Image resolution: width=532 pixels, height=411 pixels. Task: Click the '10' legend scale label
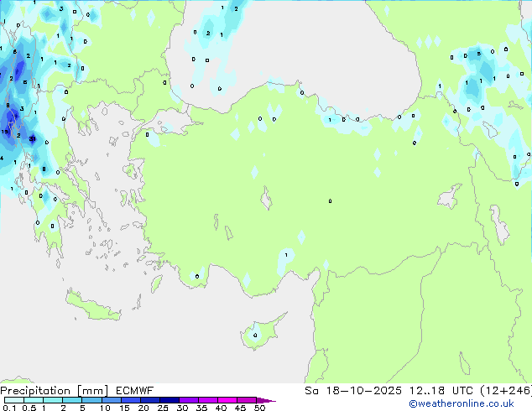point(105,408)
